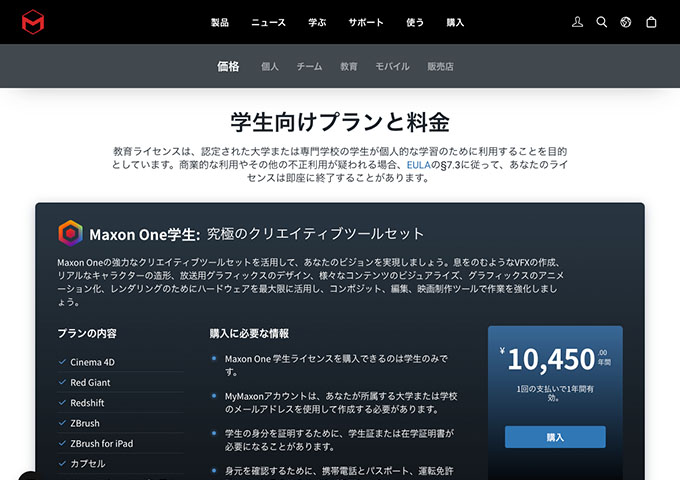Click the checkmark beside Redshift

click(62, 403)
